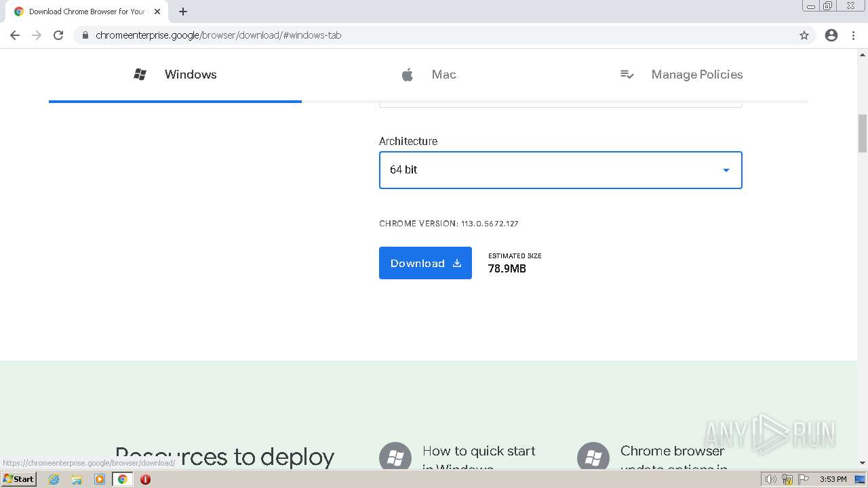868x488 pixels.
Task: Open volume control in system tray
Action: [771, 479]
